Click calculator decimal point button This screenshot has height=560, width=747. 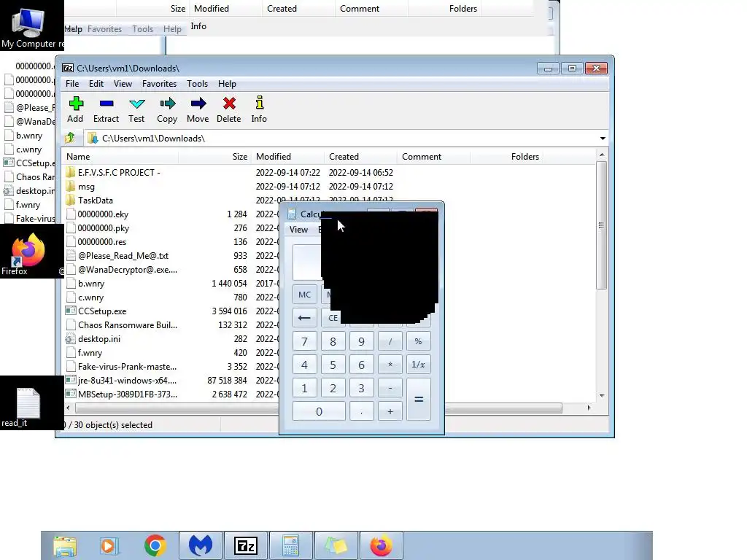pyautogui.click(x=362, y=411)
